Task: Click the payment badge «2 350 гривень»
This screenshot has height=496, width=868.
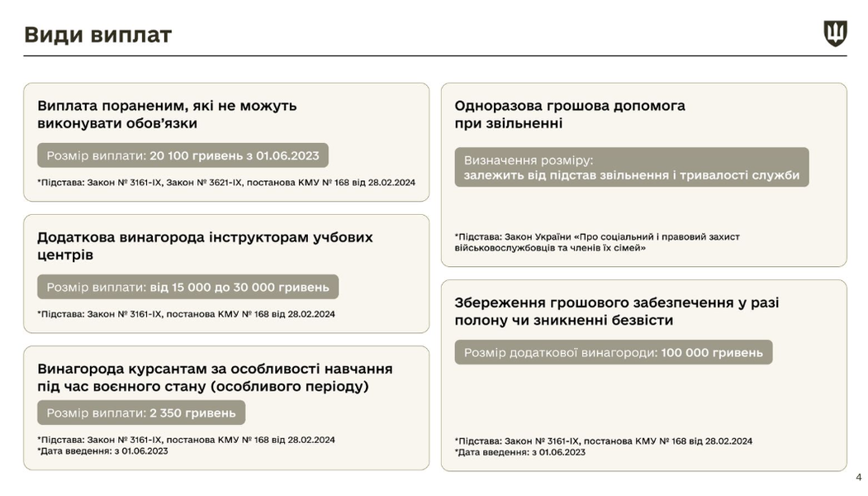Action: pyautogui.click(x=140, y=412)
